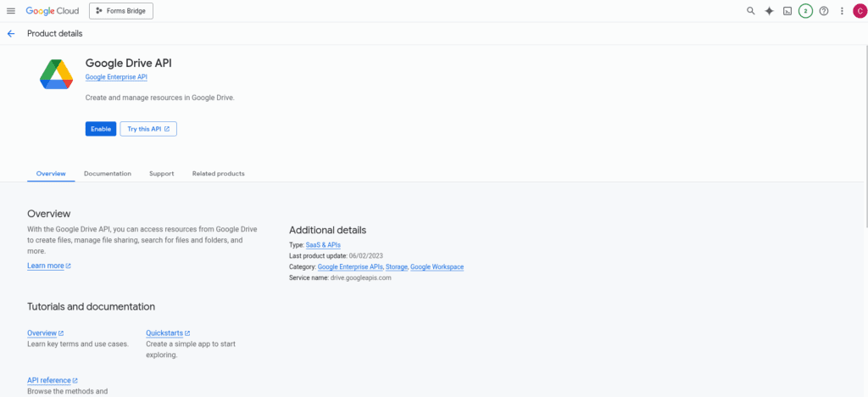The width and height of the screenshot is (868, 397).
Task: Open the Google Enterprise API link
Action: [116, 77]
